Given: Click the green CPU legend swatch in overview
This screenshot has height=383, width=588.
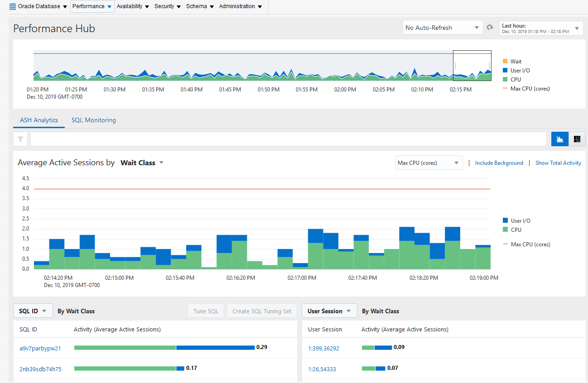Looking at the screenshot, I should coord(505,79).
